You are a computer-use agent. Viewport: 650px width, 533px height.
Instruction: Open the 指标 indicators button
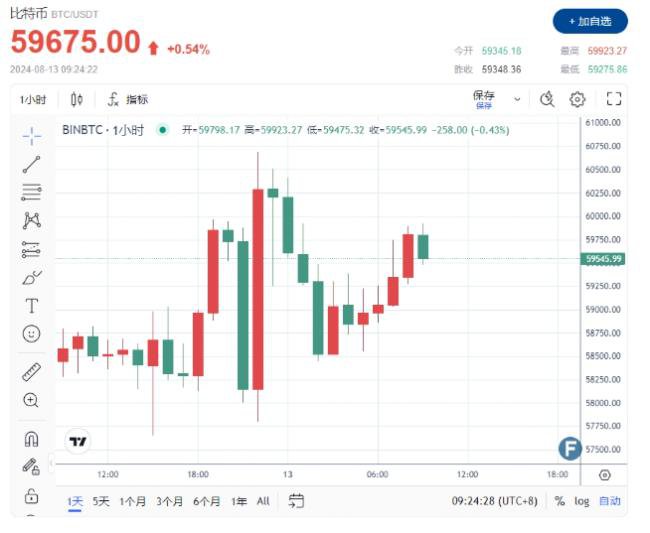point(128,99)
